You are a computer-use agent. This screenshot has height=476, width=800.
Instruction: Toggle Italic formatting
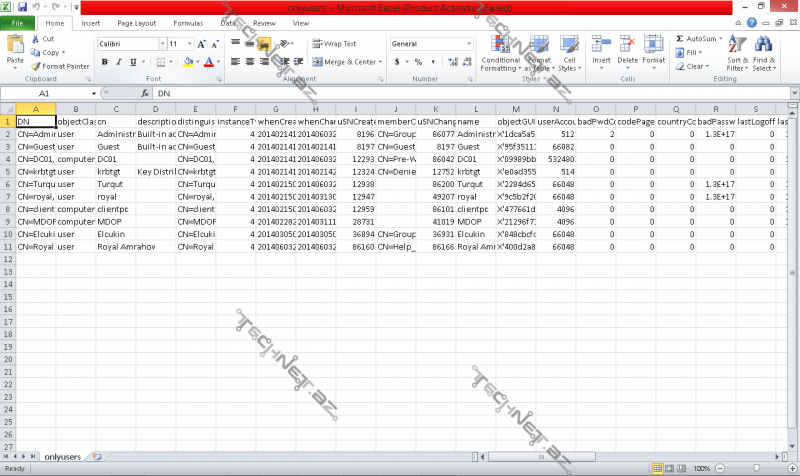[118, 62]
